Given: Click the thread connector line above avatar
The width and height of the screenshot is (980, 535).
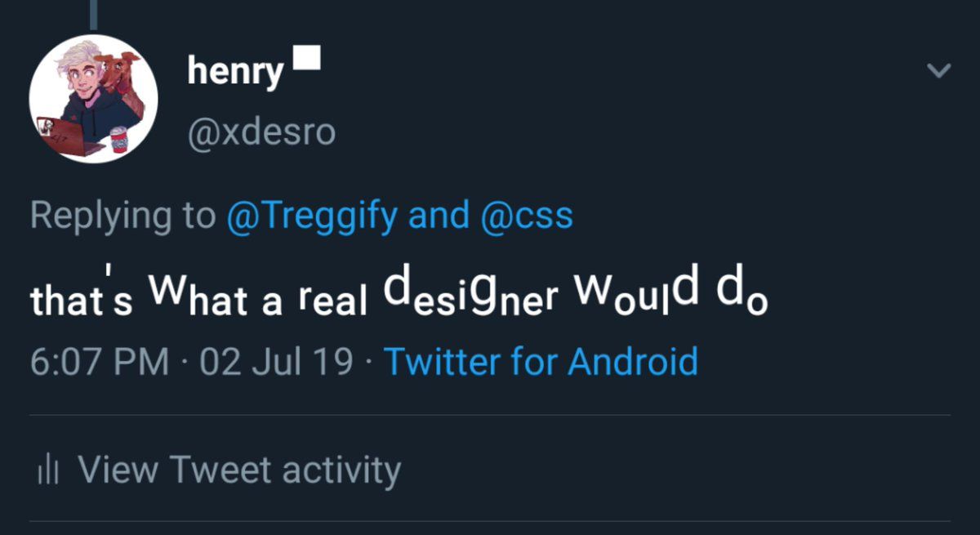Looking at the screenshot, I should coord(93,14).
